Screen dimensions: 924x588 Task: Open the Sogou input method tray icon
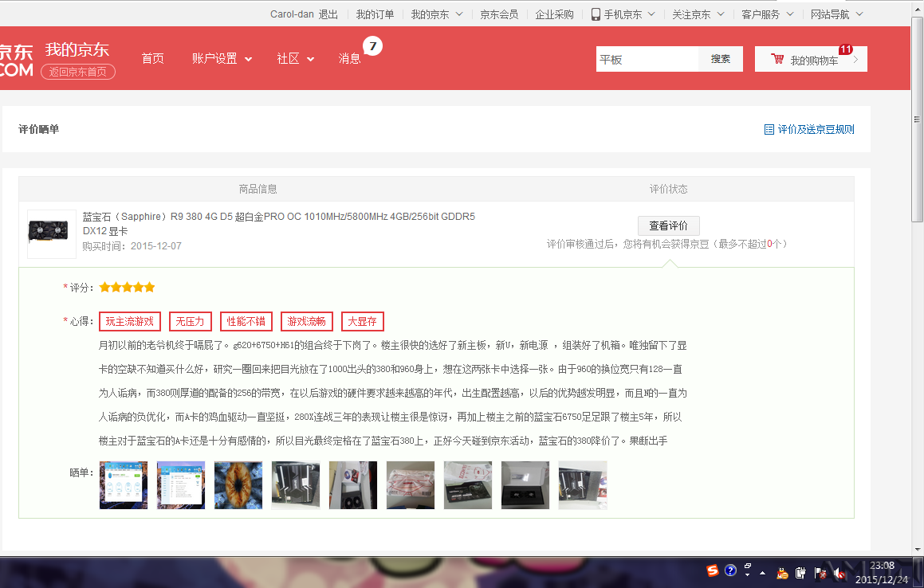[713, 570]
